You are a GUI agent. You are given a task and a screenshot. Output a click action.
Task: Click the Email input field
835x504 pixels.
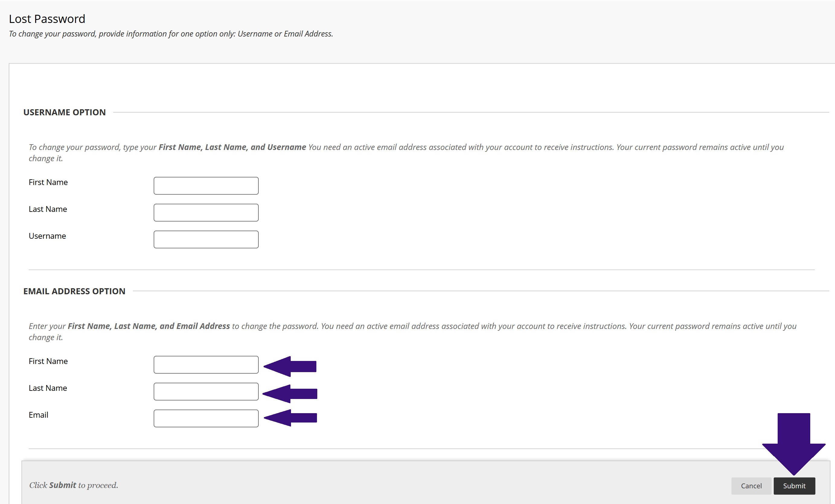pyautogui.click(x=206, y=418)
